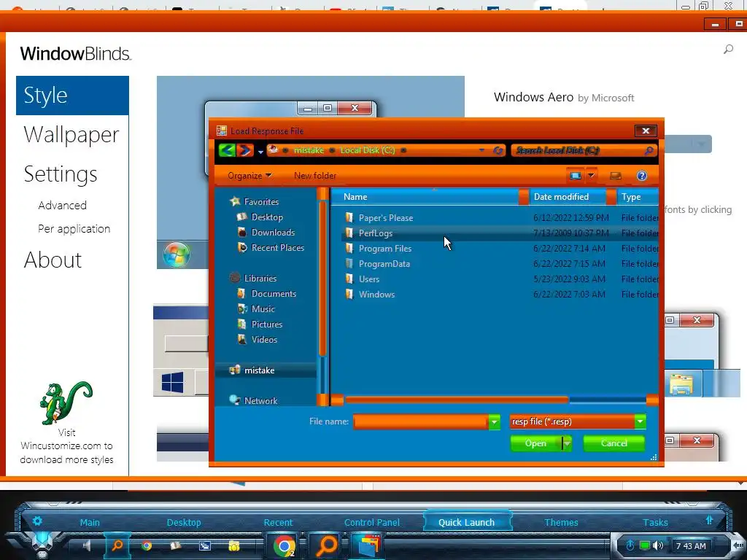
Task: Select the Program Files folder
Action: pos(500,248)
